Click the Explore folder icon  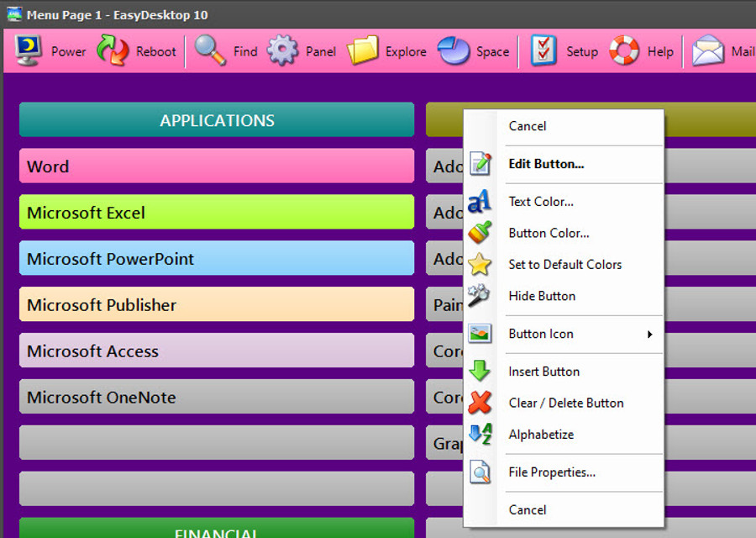coord(362,50)
